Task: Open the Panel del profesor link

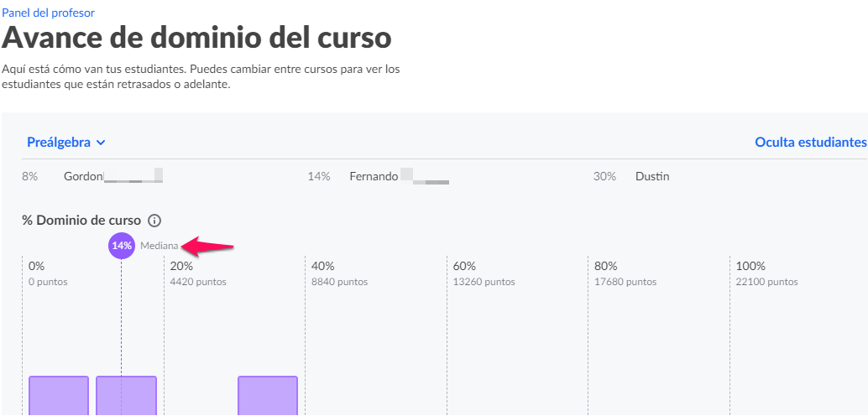Action: coord(48,13)
